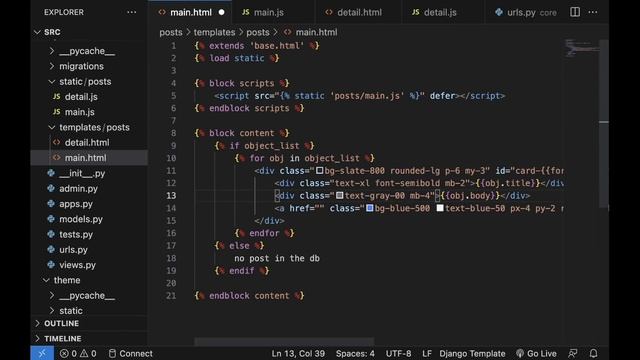This screenshot has height=360, width=640.
Task: Click the minimap code preview
Action: click(x=582, y=47)
